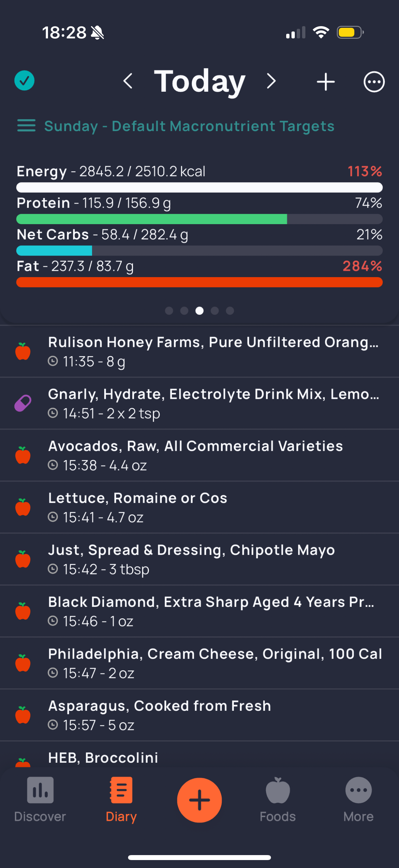The width and height of the screenshot is (399, 868).
Task: Switch to the Foods tab
Action: click(x=278, y=799)
